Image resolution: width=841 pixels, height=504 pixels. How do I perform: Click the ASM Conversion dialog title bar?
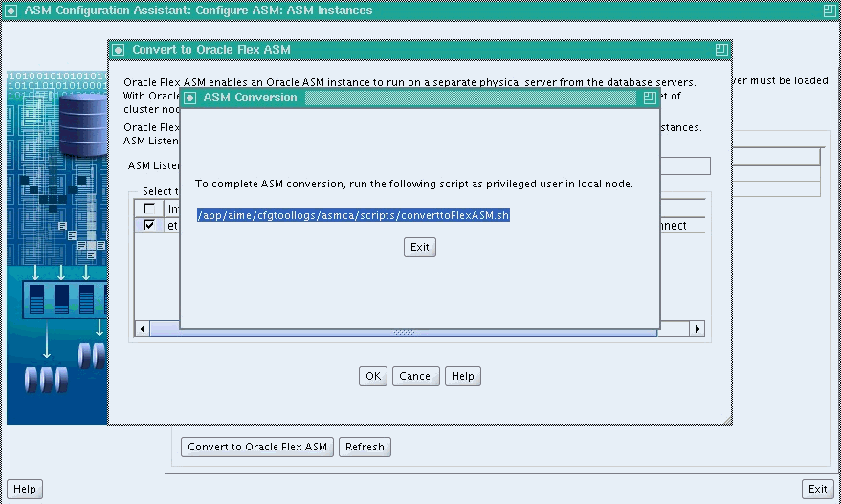[419, 98]
